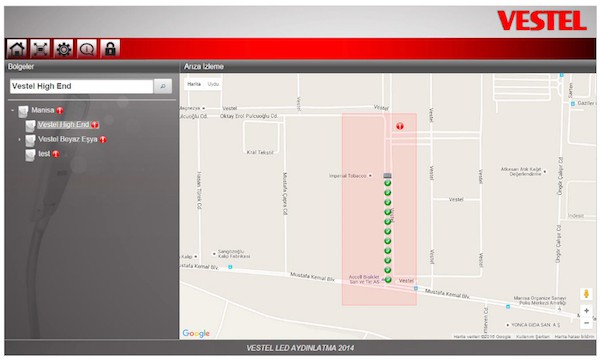600x361 pixels.
Task: Zoom out the map with minus
Action: point(586,323)
